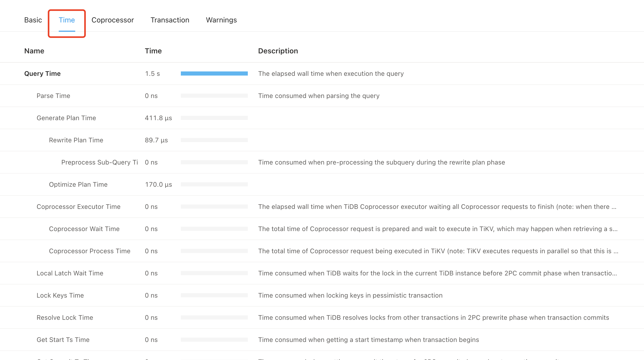This screenshot has width=644, height=360.
Task: Switch to the Basic tab
Action: [33, 20]
